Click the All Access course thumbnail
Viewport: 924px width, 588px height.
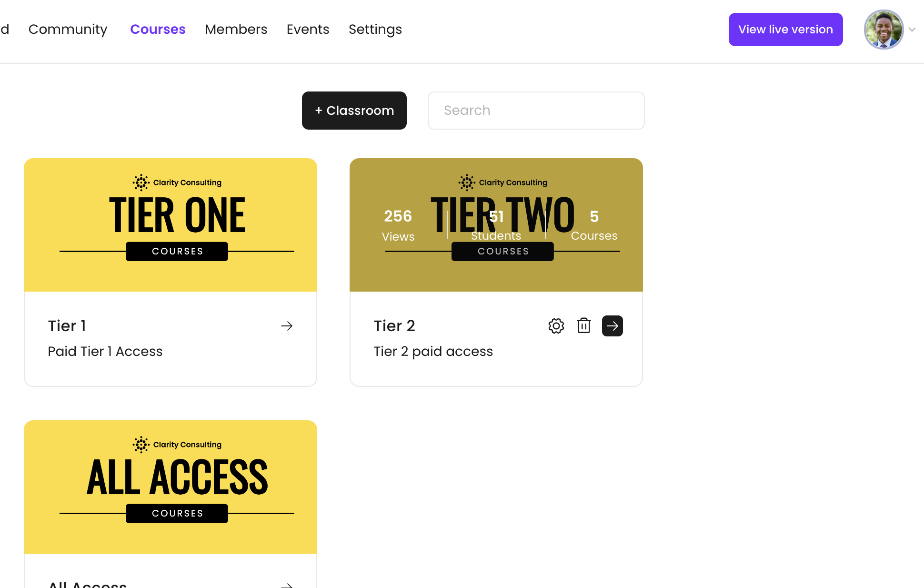(x=171, y=487)
